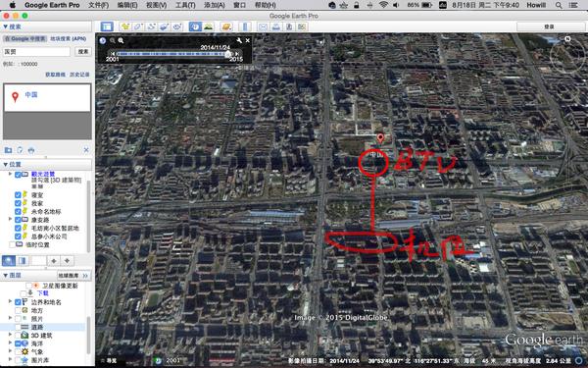Zoom out the time slider range

click(112, 40)
